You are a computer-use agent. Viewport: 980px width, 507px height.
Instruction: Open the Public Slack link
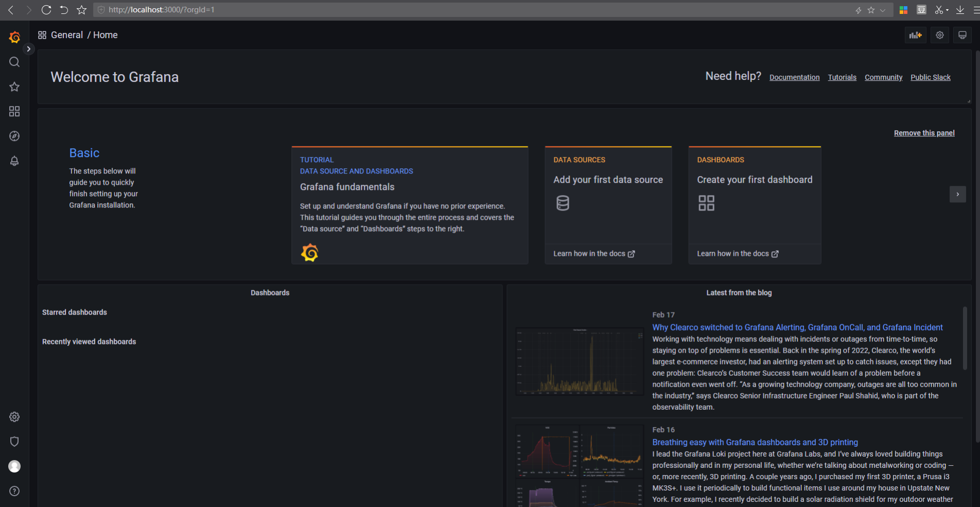pos(931,77)
